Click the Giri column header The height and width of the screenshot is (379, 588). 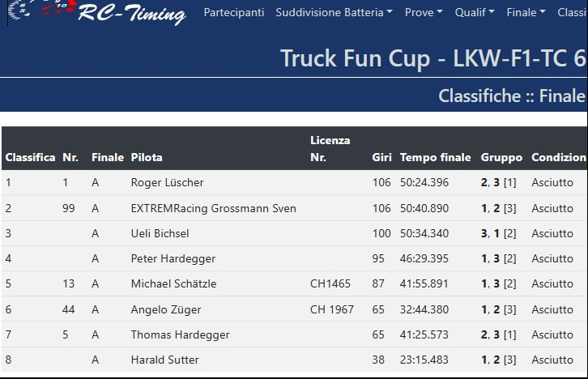pyautogui.click(x=381, y=157)
